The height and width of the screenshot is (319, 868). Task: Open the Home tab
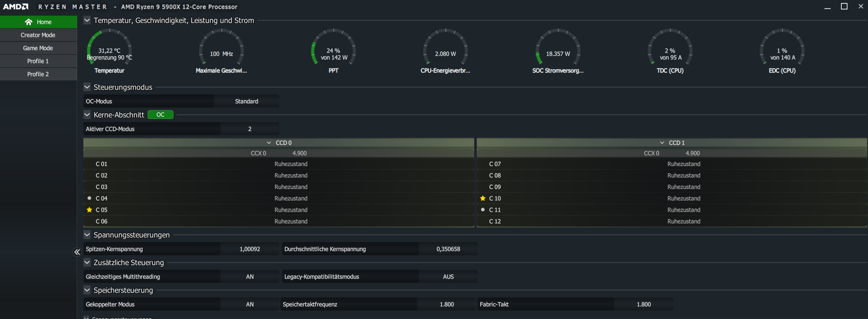coord(38,22)
